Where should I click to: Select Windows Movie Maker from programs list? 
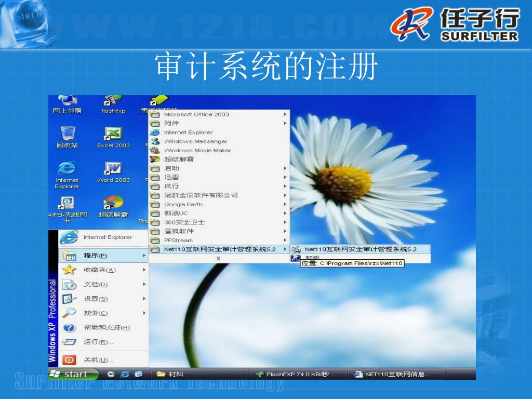point(197,150)
